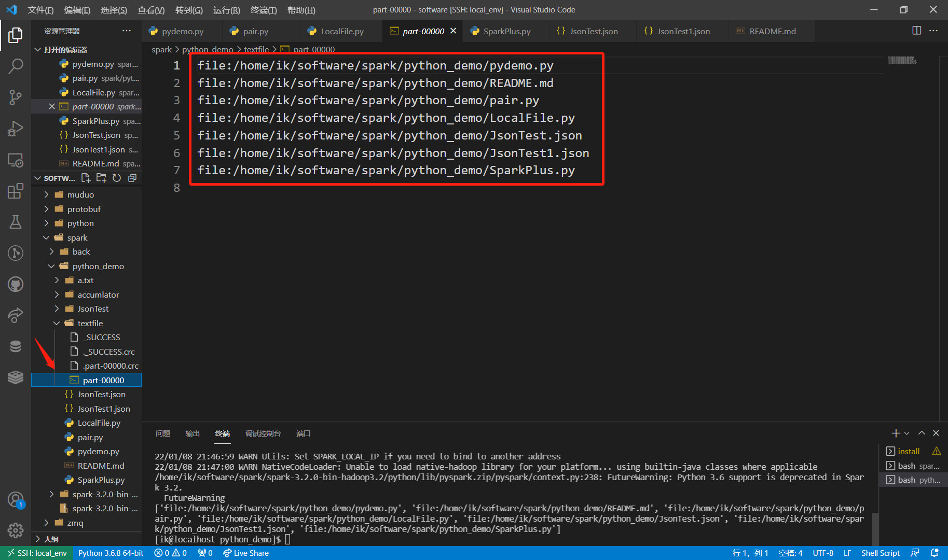Switch to 问题 panel tab
The width and height of the screenshot is (948, 560).
click(163, 433)
